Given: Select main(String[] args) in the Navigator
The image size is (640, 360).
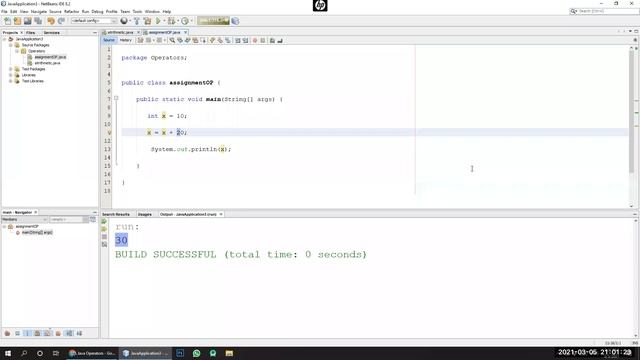Looking at the screenshot, I should [x=37, y=233].
